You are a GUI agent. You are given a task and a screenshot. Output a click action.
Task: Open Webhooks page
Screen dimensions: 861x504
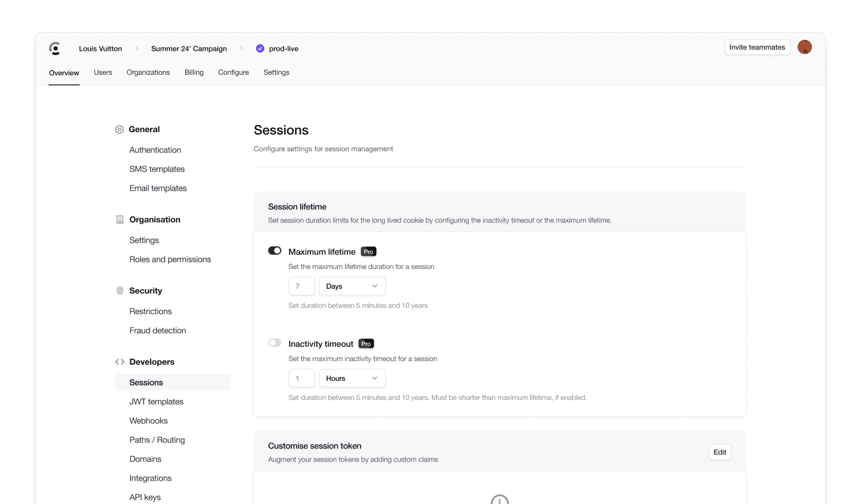tap(149, 421)
